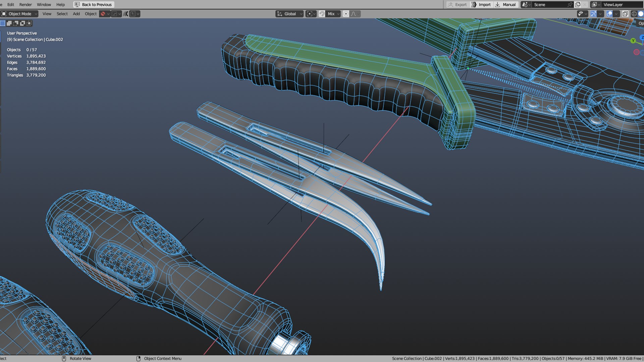Open the Window menu
The height and width of the screenshot is (362, 644).
(x=44, y=5)
